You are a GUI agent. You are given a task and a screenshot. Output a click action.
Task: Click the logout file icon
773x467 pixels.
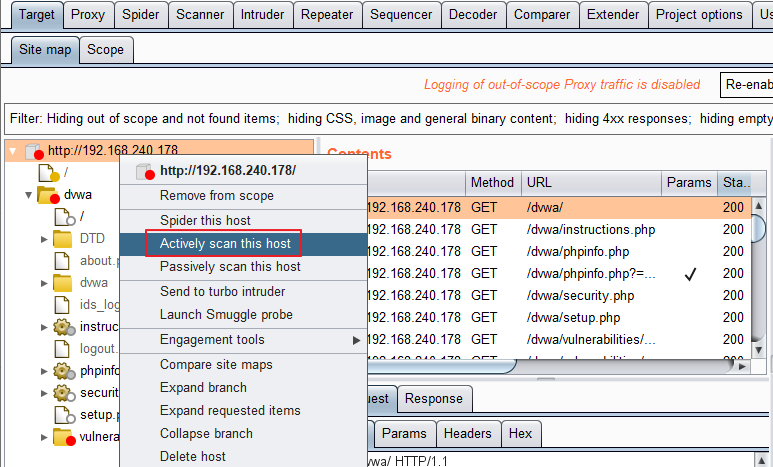pyautogui.click(x=62, y=349)
